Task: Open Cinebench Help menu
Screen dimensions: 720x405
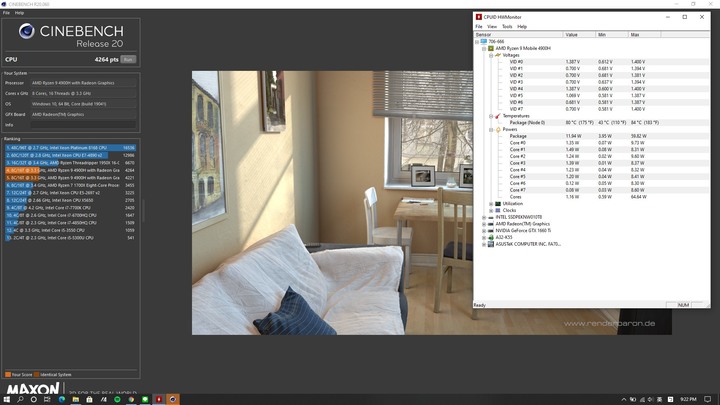Action: [19, 13]
